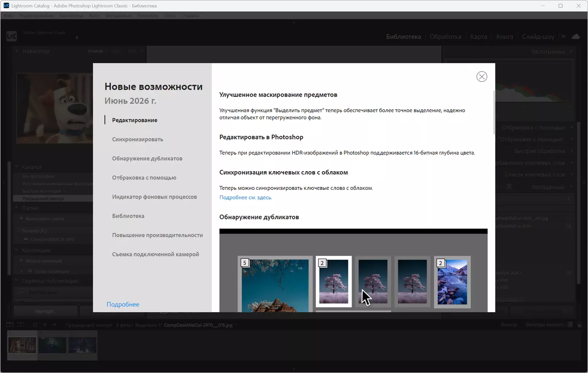
Task: Expand the Смарт-коллекции tree item
Action: point(22,271)
